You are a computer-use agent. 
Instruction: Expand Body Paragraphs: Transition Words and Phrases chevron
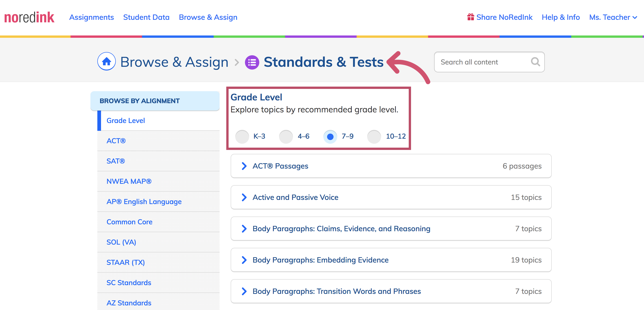pyautogui.click(x=244, y=291)
